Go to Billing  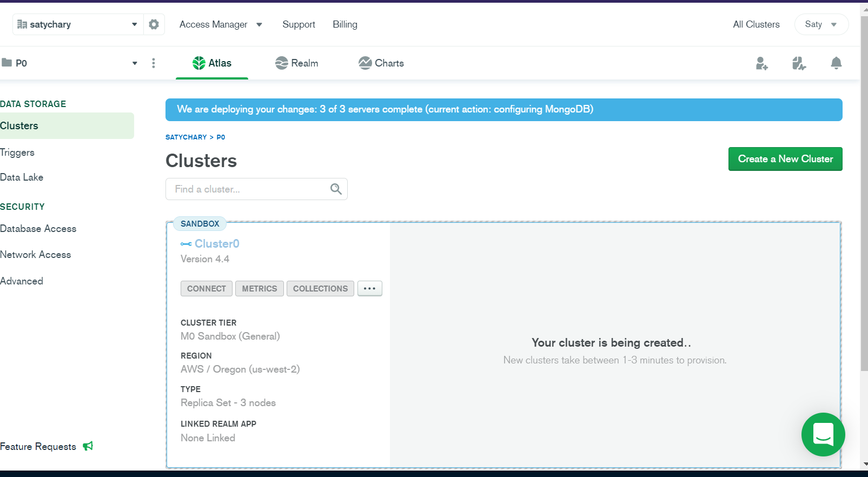pos(345,24)
